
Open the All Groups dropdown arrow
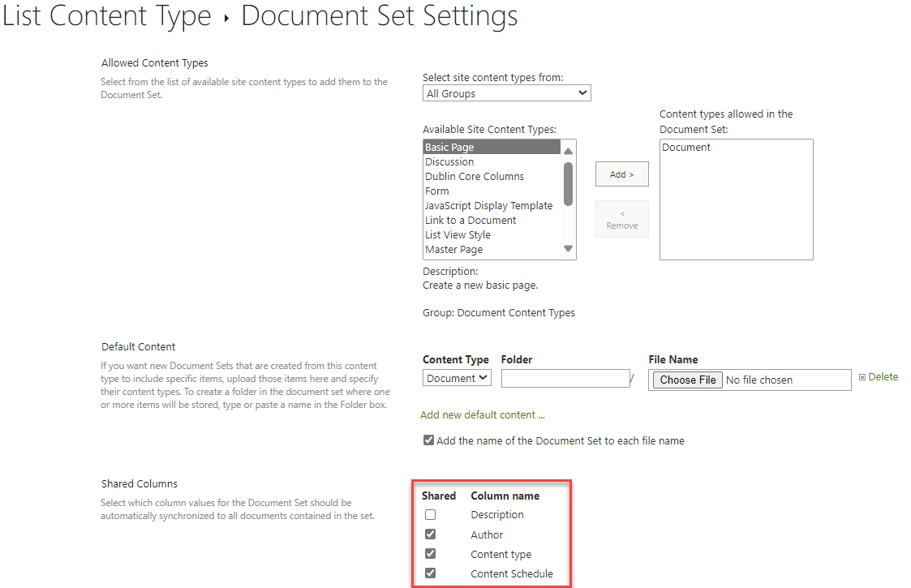pos(583,92)
